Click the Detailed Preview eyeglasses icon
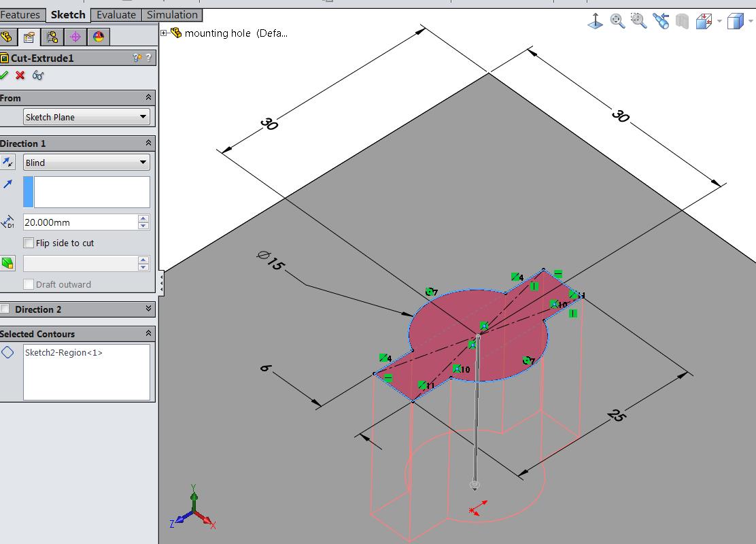Viewport: 756px width, 544px height. pos(38,76)
